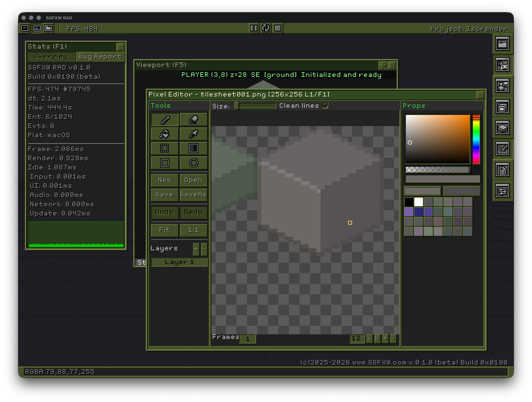Select the dashed Rectangle Select tool
Image resolution: width=532 pixels, height=402 pixels.
[x=165, y=148]
